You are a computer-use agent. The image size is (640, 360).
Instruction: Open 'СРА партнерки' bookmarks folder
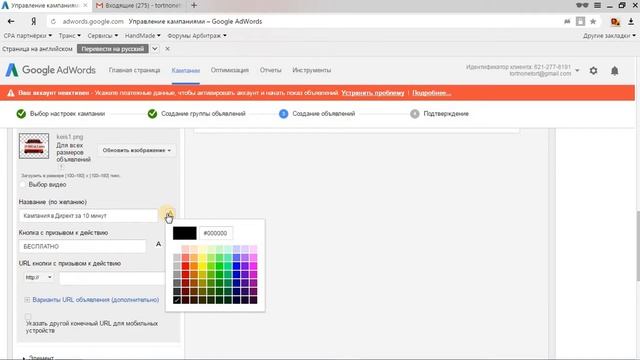(28, 36)
